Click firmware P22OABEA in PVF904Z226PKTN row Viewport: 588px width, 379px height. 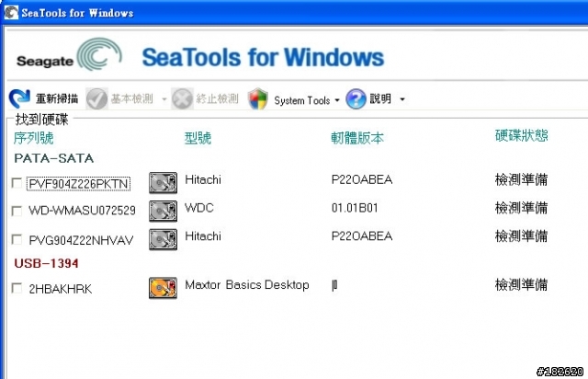tap(362, 179)
